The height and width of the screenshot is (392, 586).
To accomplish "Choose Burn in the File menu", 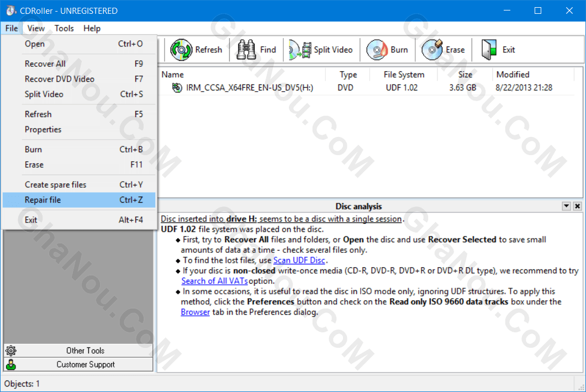I will tap(79, 150).
